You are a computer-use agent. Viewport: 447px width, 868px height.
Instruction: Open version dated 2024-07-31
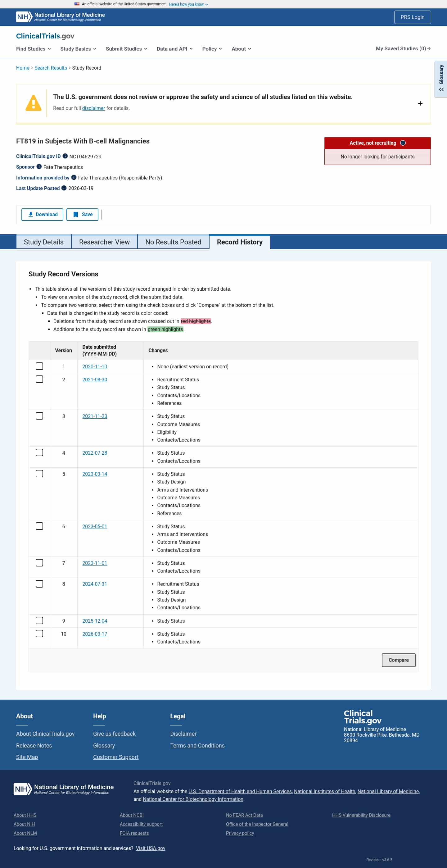95,584
